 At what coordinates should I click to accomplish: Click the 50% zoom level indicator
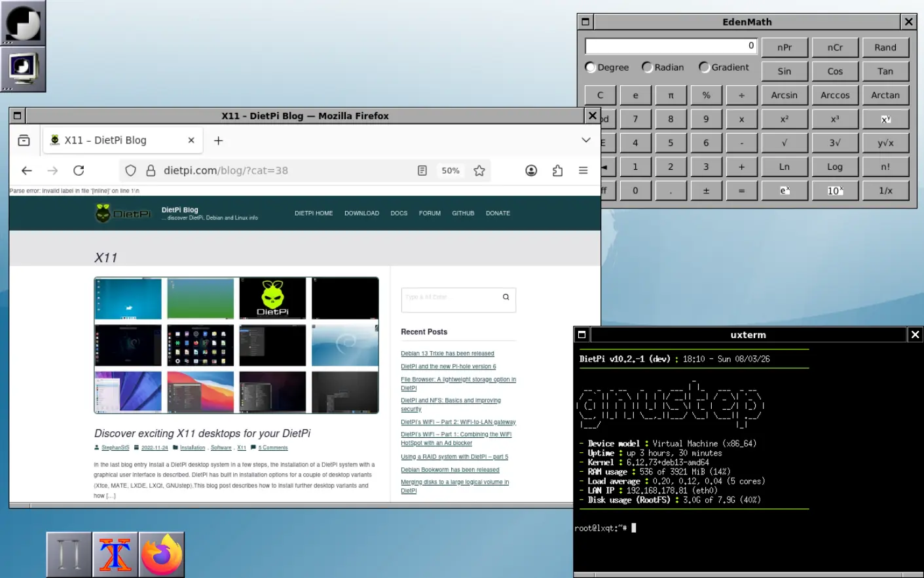click(x=451, y=170)
